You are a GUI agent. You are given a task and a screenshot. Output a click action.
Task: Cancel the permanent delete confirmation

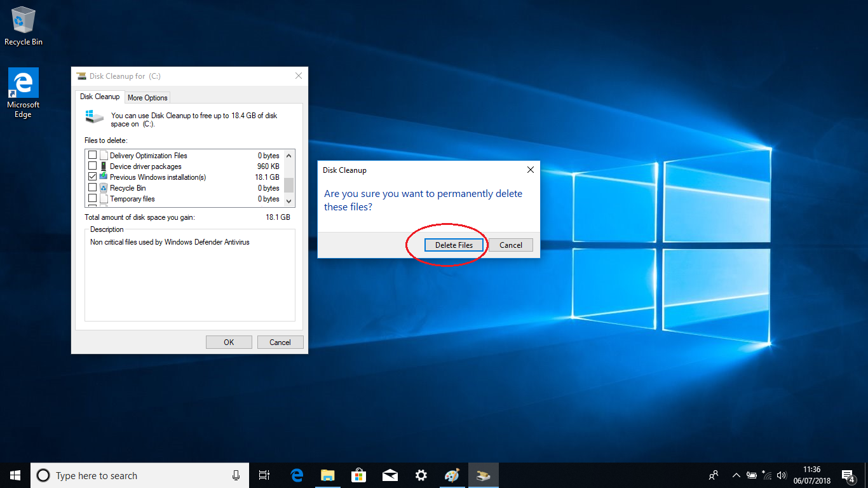coord(511,245)
